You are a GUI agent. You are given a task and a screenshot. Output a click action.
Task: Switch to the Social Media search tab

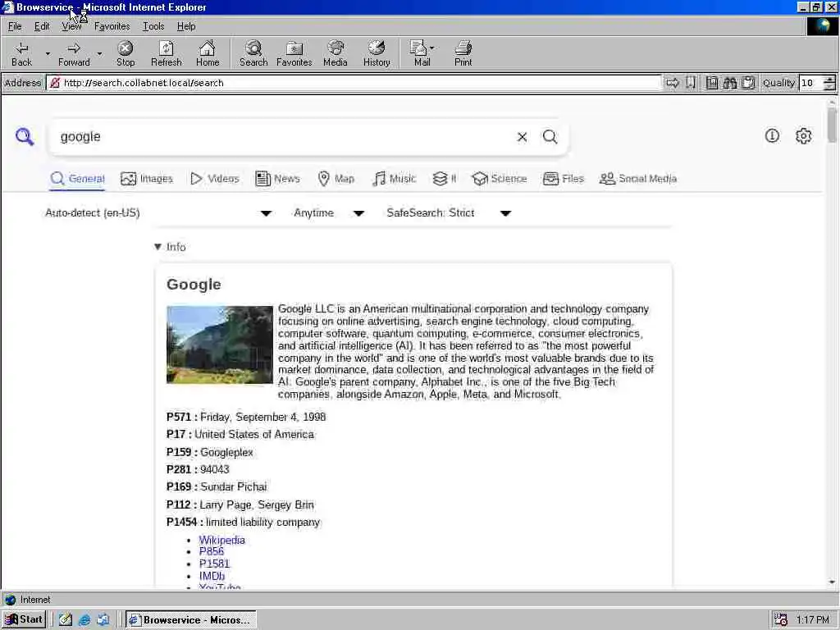click(x=638, y=178)
